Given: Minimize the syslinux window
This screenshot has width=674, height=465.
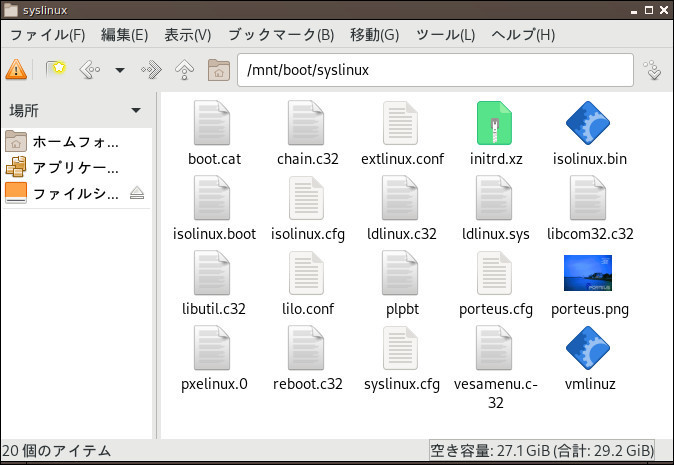Looking at the screenshot, I should [634, 10].
